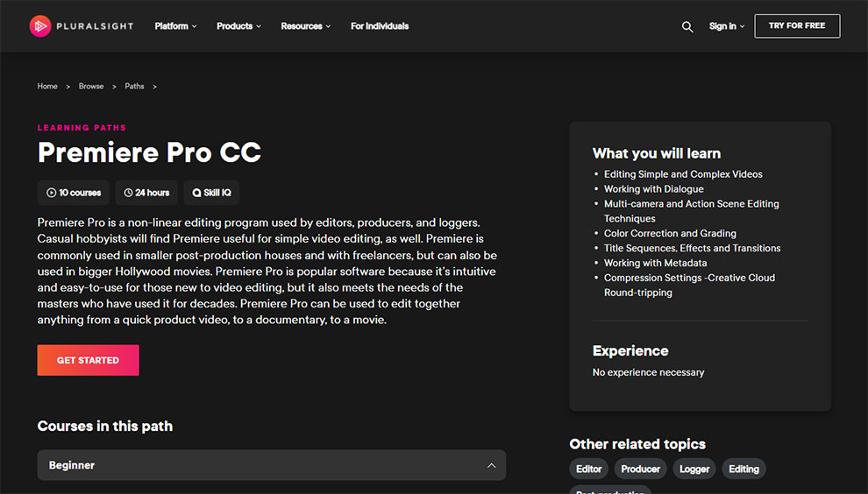
Task: Open the Platform dropdown menu
Action: (x=175, y=26)
